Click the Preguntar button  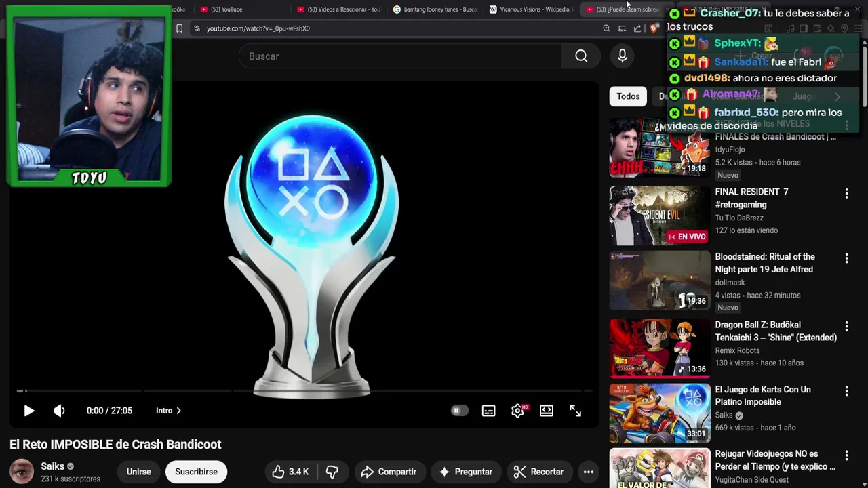tap(466, 472)
